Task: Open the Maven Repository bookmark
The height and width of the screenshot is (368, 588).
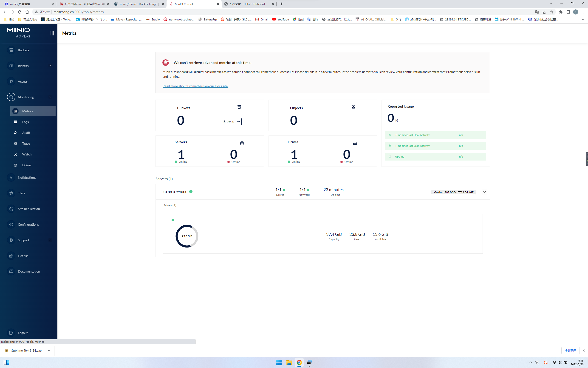Action: [x=127, y=20]
